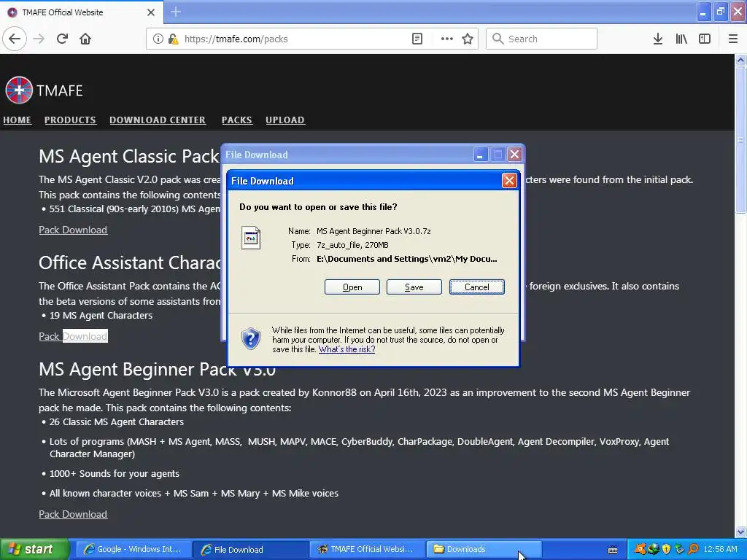Click the magnifier tray icon
Screen dimensions: 747x560
click(693, 549)
